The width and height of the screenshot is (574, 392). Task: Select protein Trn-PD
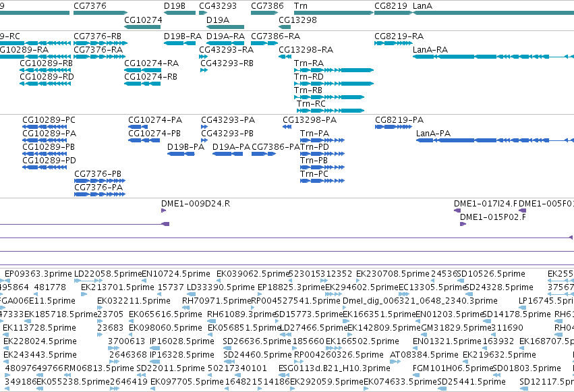315,147
